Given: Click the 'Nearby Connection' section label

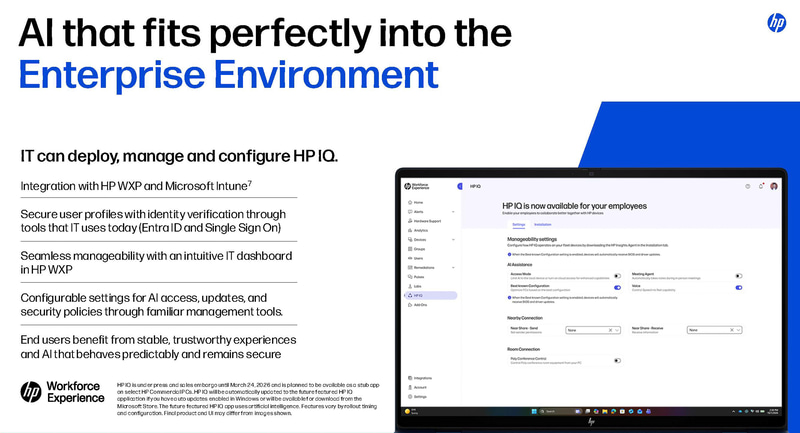Looking at the screenshot, I should pos(524,318).
